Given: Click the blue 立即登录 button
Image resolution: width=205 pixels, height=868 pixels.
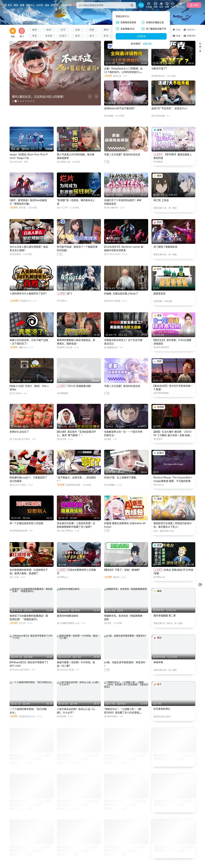Looking at the screenshot, I should pos(141,36).
